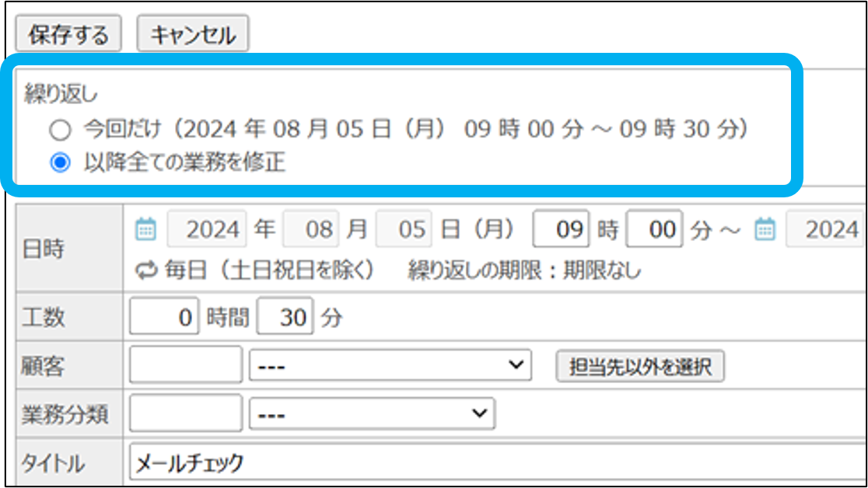
Task: Expand the 顧客 dropdown list
Action: 390,365
